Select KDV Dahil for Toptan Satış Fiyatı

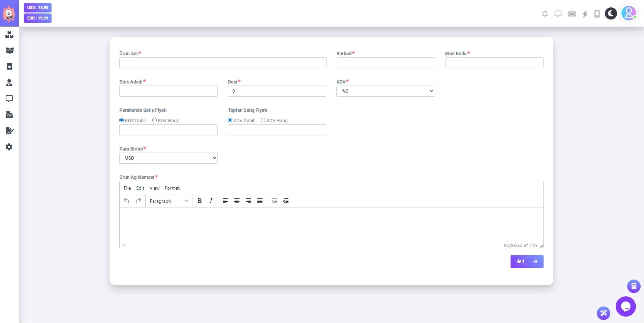click(x=230, y=120)
